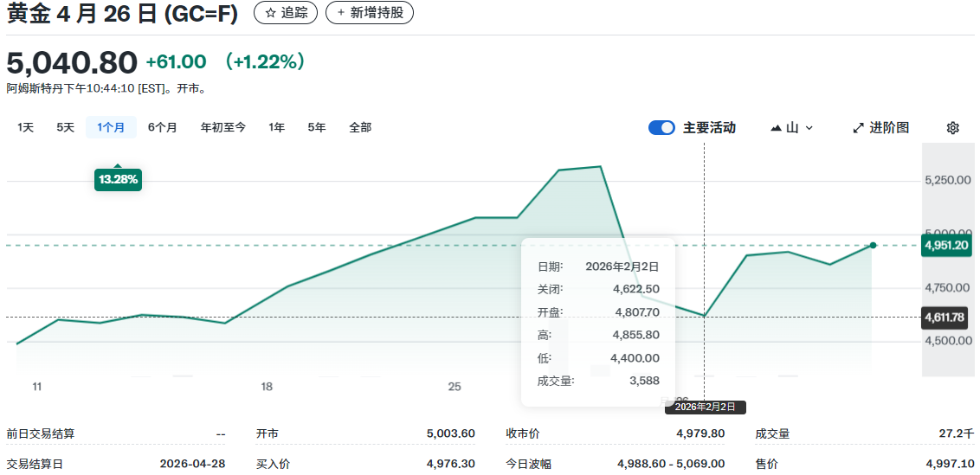
Task: Click the 成交量 value 27.2千
Action: tap(958, 433)
